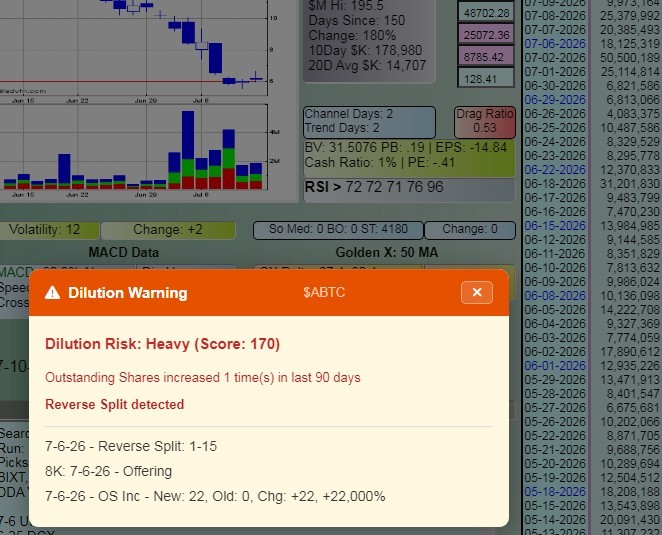
Task: Click the candlestick price chart
Action: (133, 46)
